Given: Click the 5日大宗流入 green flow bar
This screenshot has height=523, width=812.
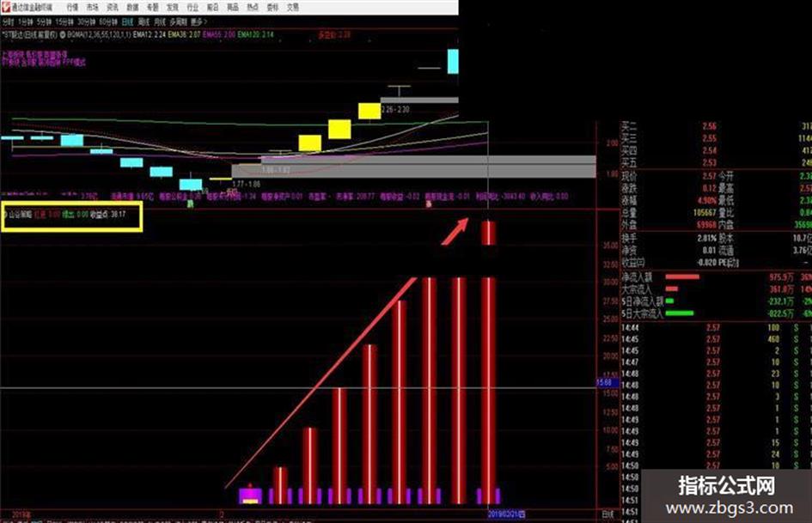Looking at the screenshot, I should pos(680,313).
